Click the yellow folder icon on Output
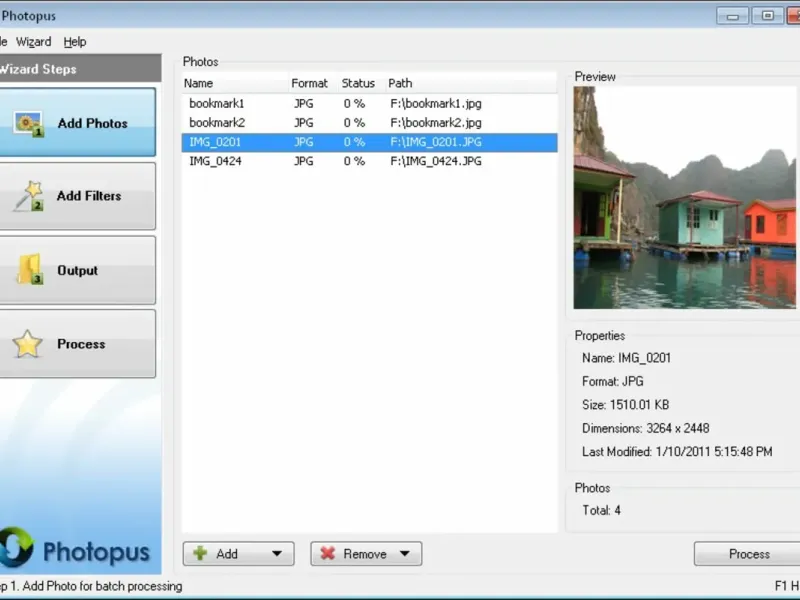 click(x=30, y=269)
